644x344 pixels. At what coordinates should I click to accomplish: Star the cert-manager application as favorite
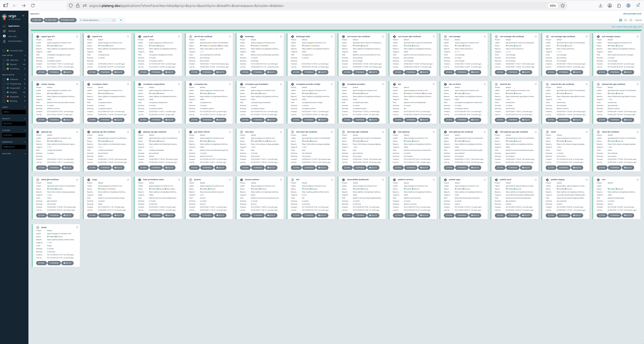coord(485,36)
